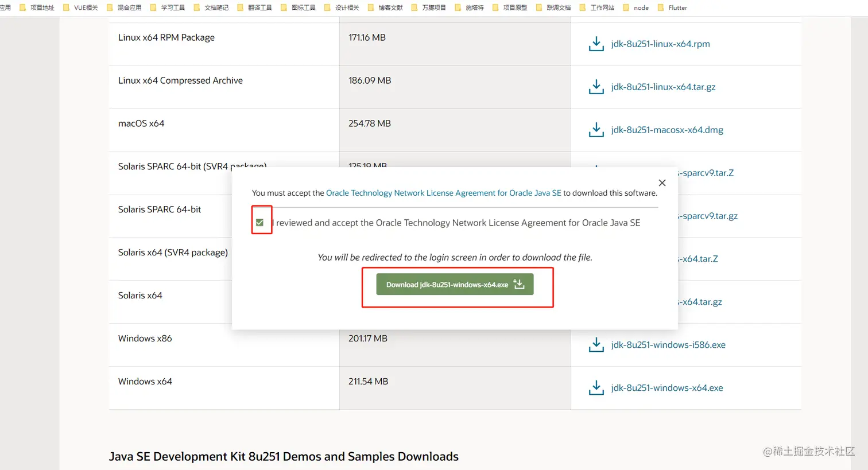Expand the 学习工具 bookmark folder
This screenshot has height=470, width=868.
[168, 7]
